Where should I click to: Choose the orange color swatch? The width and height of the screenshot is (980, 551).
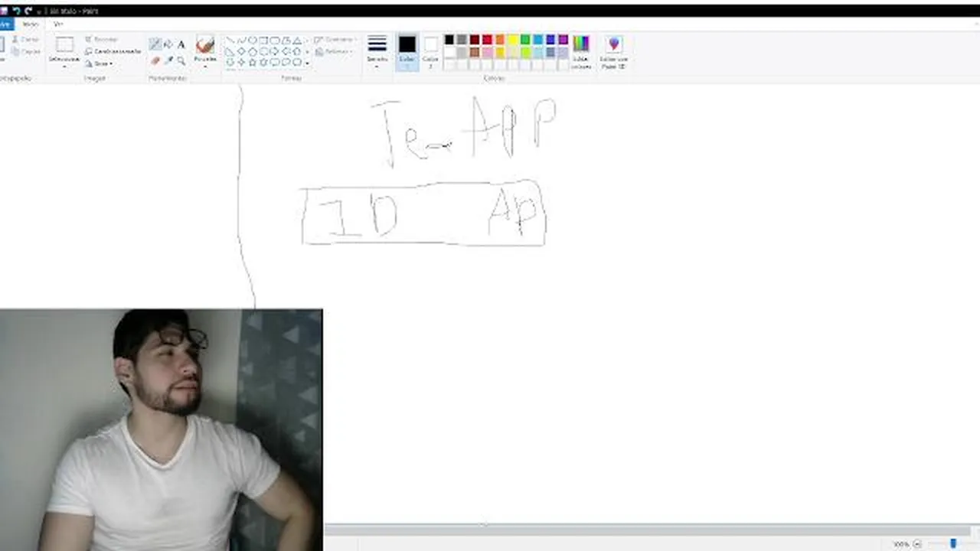pos(500,40)
